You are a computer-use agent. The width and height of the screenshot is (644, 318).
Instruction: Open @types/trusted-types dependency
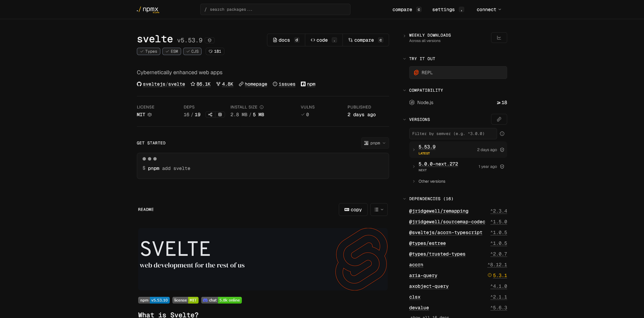437,254
